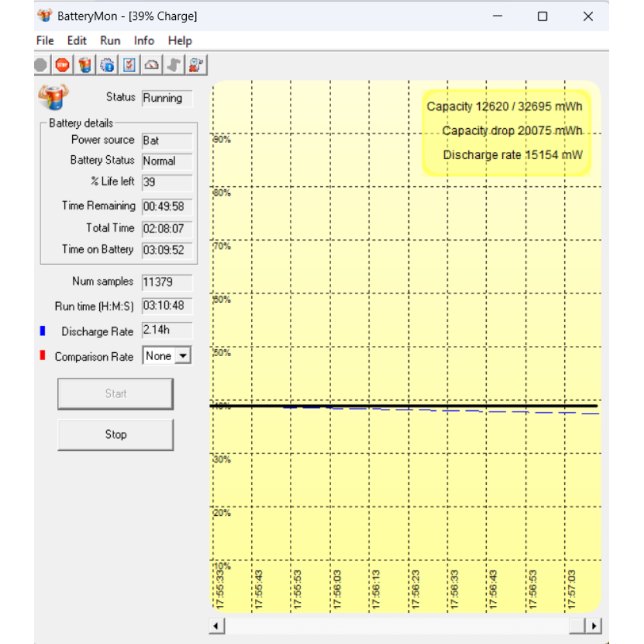
Task: Open the File menu
Action: click(x=45, y=41)
